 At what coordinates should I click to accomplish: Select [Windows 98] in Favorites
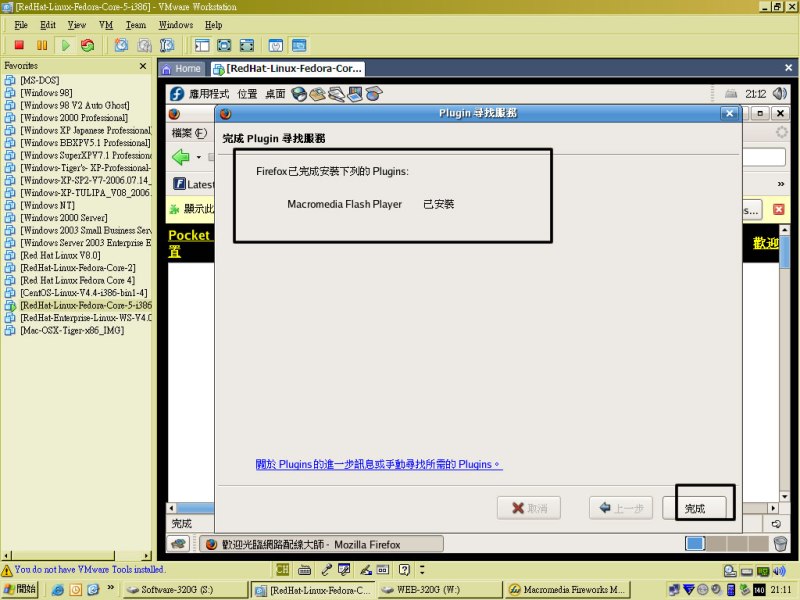(46, 93)
